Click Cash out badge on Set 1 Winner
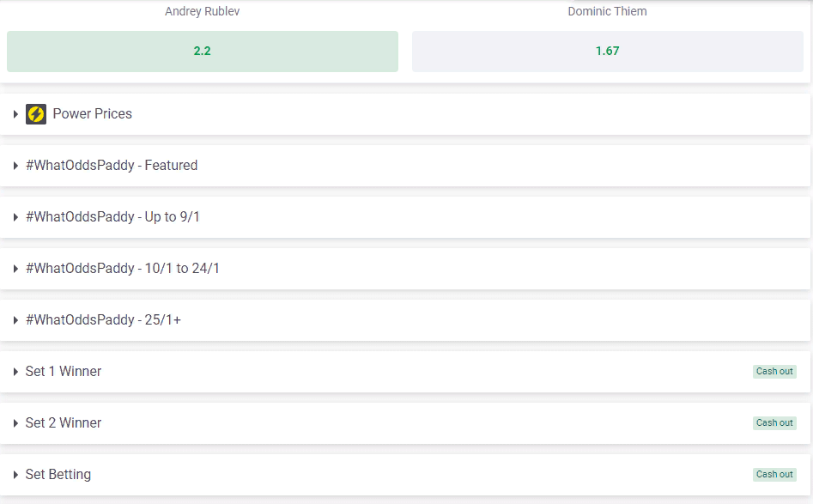This screenshot has width=813, height=504. point(774,371)
